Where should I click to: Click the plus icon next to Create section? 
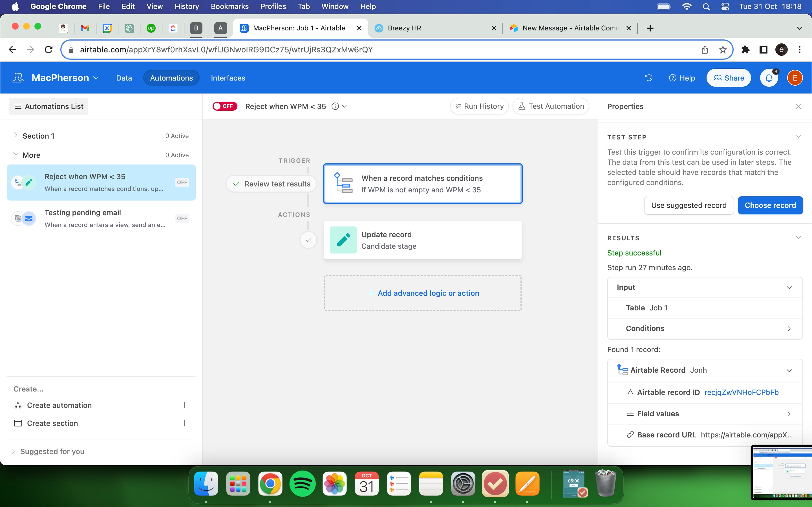(x=184, y=423)
